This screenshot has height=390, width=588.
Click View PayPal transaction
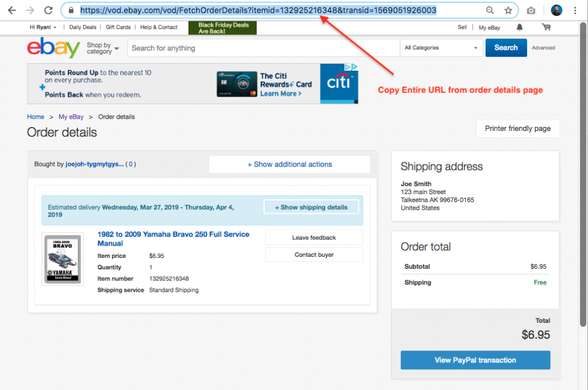coord(475,360)
